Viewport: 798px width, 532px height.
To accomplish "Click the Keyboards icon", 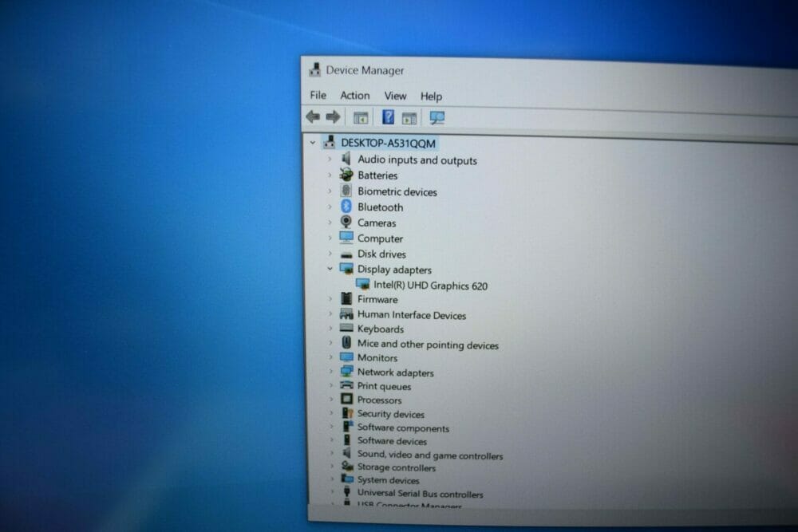I will [x=346, y=328].
